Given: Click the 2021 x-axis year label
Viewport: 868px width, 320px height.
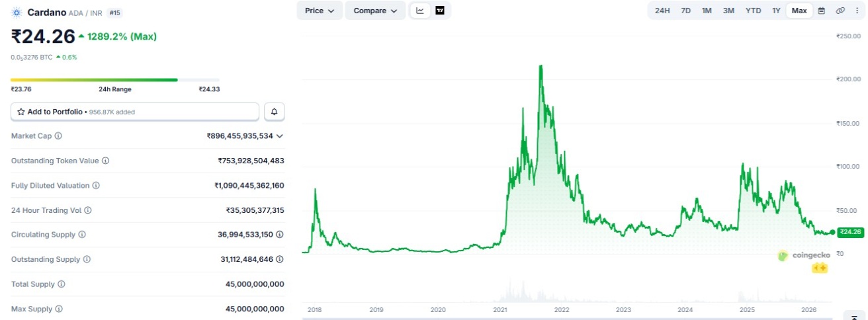Looking at the screenshot, I should (499, 309).
